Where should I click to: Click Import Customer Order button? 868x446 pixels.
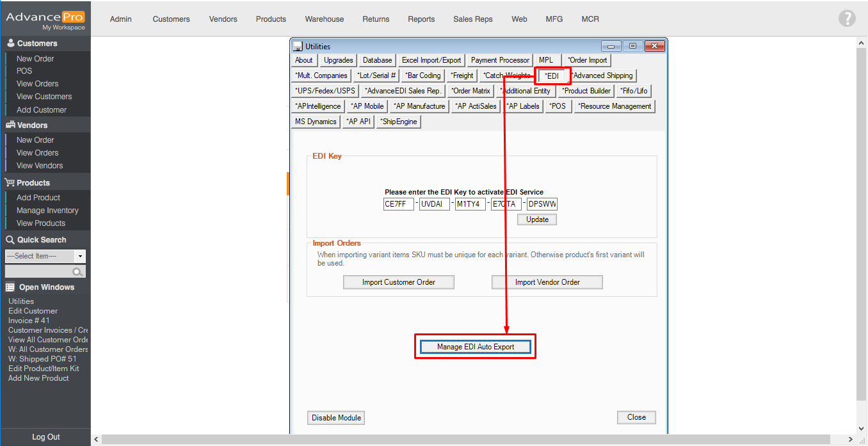pos(399,282)
